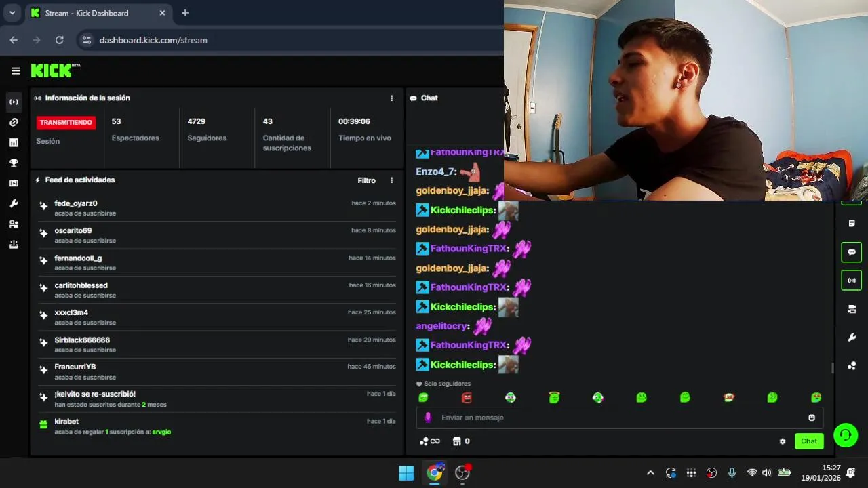
Task: Reload the dashboard page
Action: [59, 40]
